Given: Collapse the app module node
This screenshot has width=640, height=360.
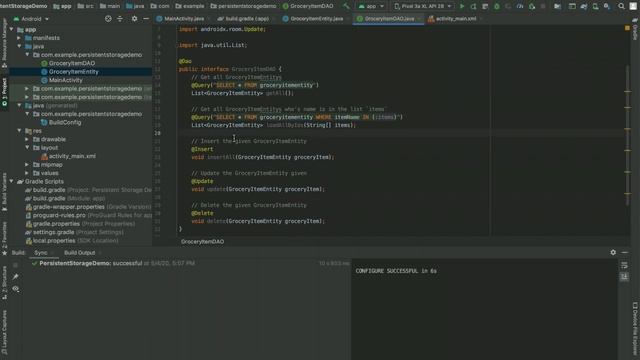Looking at the screenshot, I should [x=12, y=30].
